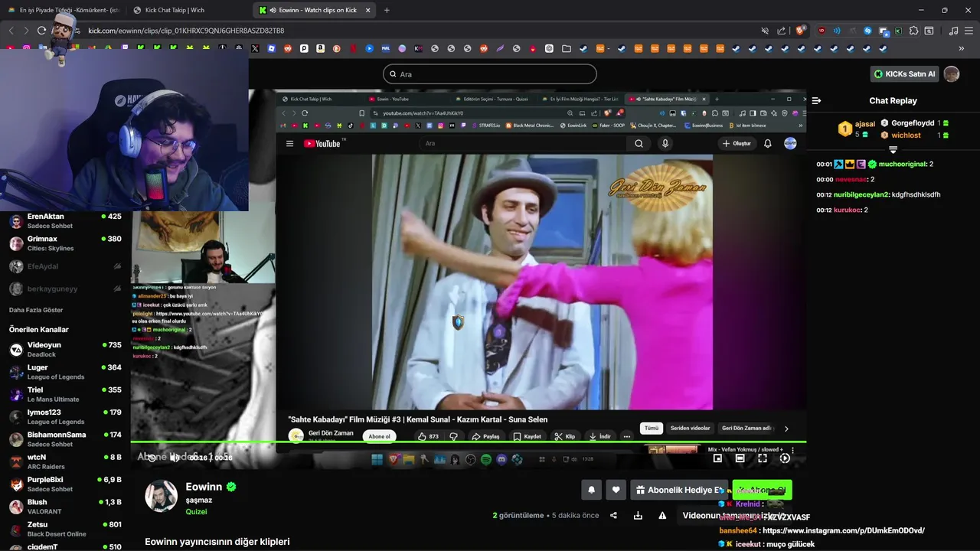Download the clip with download icon

tap(638, 516)
